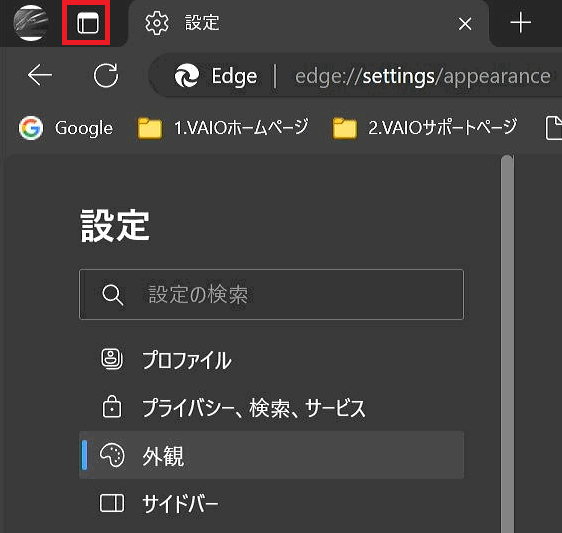Open a new tab with the plus icon
Image resolution: width=562 pixels, height=533 pixels.
[x=520, y=23]
